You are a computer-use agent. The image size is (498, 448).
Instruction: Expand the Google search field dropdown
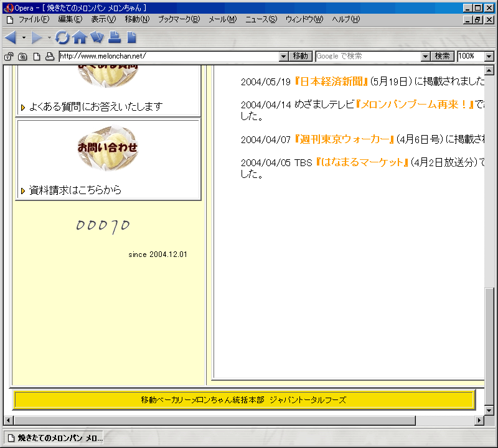426,57
